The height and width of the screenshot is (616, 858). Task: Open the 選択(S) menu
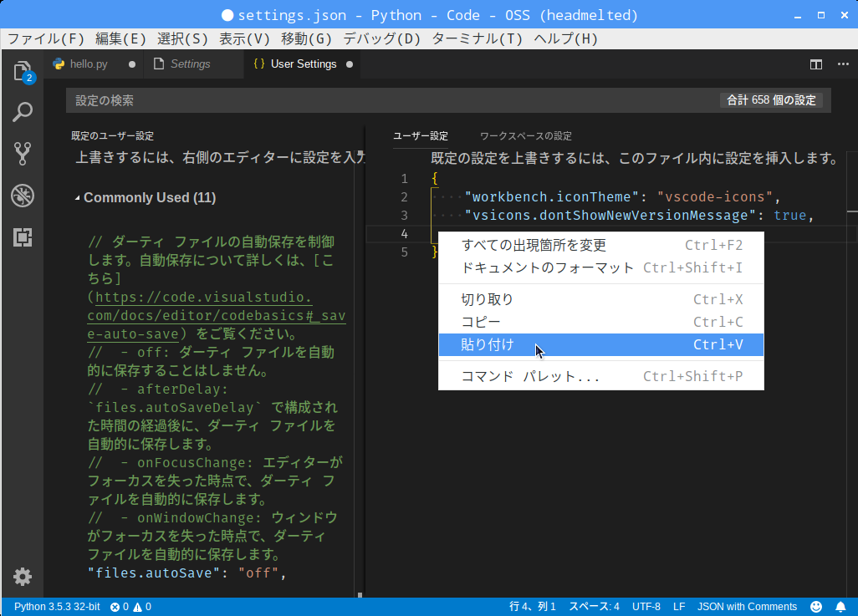pyautogui.click(x=183, y=38)
